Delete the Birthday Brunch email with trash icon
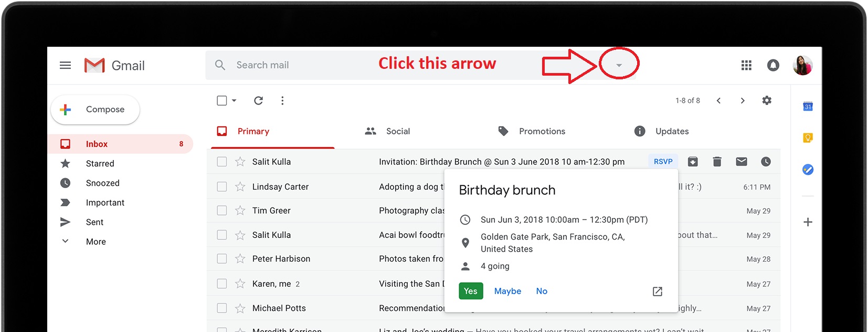The width and height of the screenshot is (868, 332). coord(717,162)
